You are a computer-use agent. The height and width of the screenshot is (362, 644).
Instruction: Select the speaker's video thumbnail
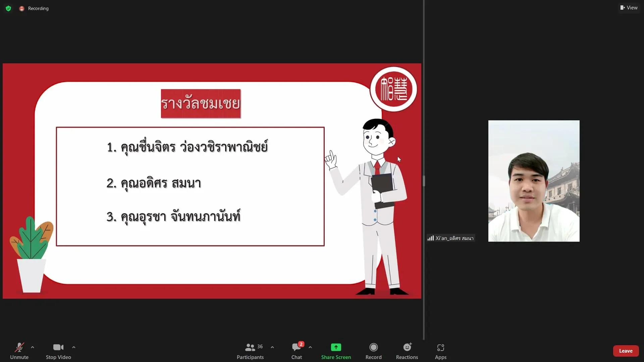pyautogui.click(x=534, y=181)
